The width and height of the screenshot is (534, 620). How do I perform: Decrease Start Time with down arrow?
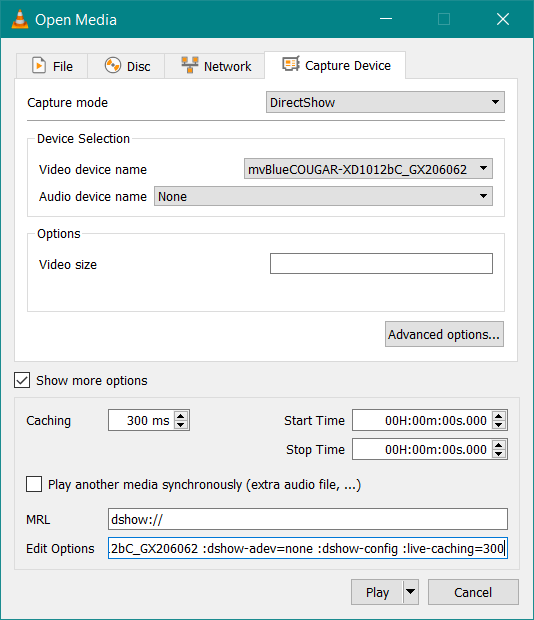point(499,425)
